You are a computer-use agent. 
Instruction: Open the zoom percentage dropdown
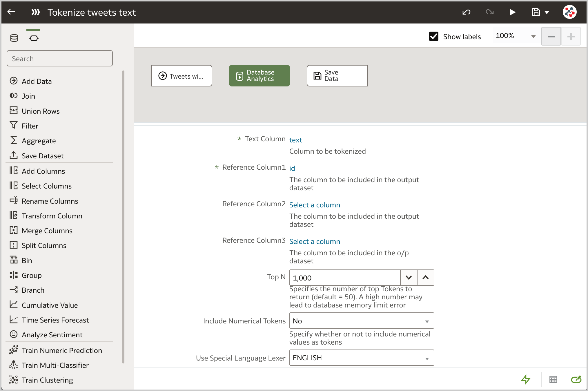[533, 36]
